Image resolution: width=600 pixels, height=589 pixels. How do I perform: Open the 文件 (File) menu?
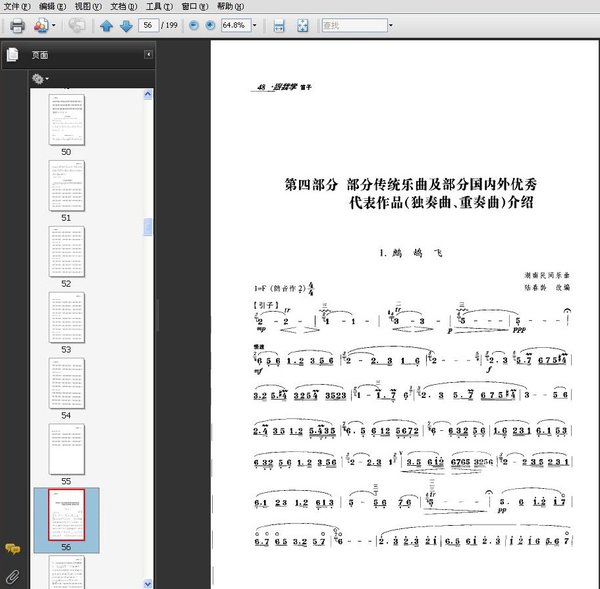[x=16, y=6]
